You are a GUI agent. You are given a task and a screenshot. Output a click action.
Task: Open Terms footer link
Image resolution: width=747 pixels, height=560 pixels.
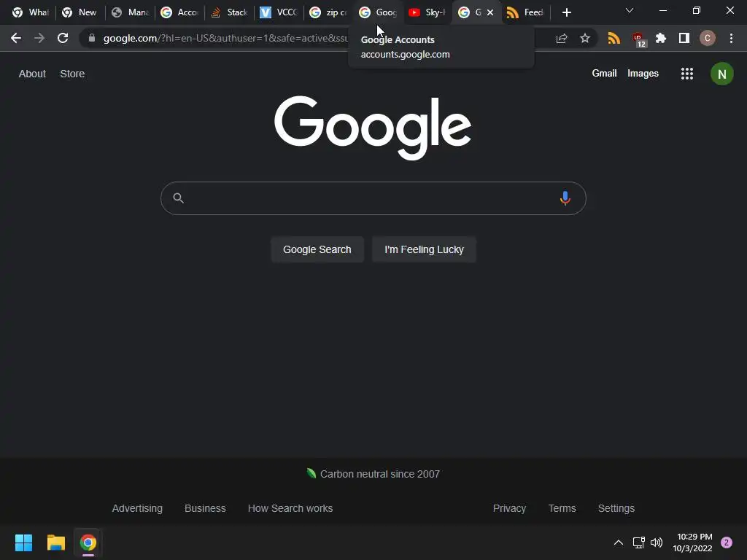point(562,508)
